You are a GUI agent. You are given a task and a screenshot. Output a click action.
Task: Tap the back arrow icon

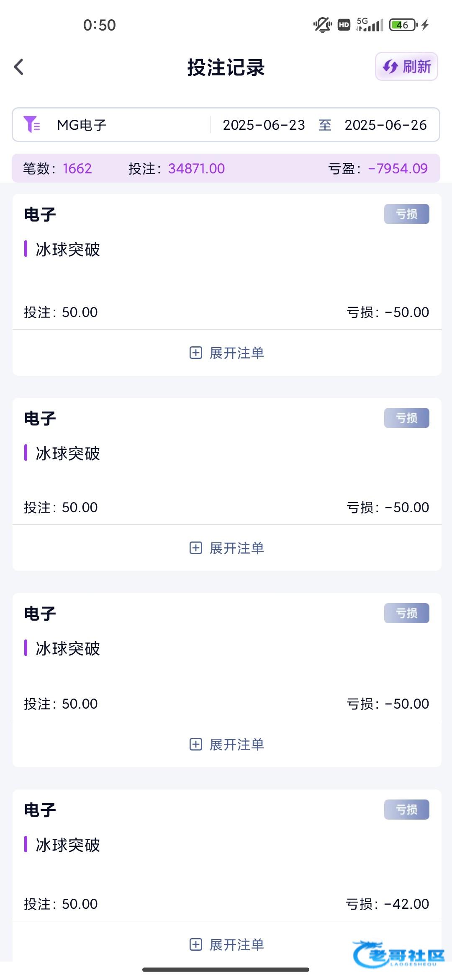[x=19, y=67]
